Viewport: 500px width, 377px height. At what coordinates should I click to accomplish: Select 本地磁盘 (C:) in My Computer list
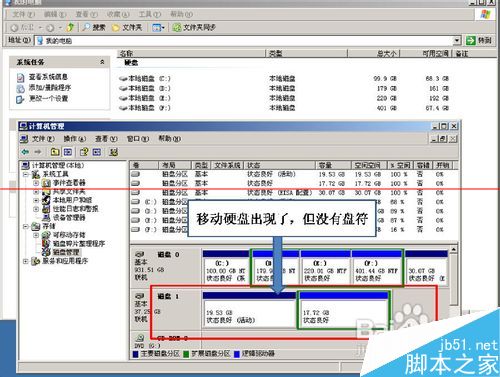point(145,79)
